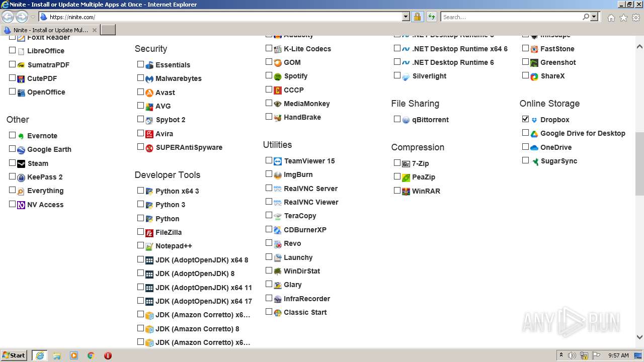The height and width of the screenshot is (362, 644).
Task: Click the Online Storage heading
Action: [x=549, y=104]
